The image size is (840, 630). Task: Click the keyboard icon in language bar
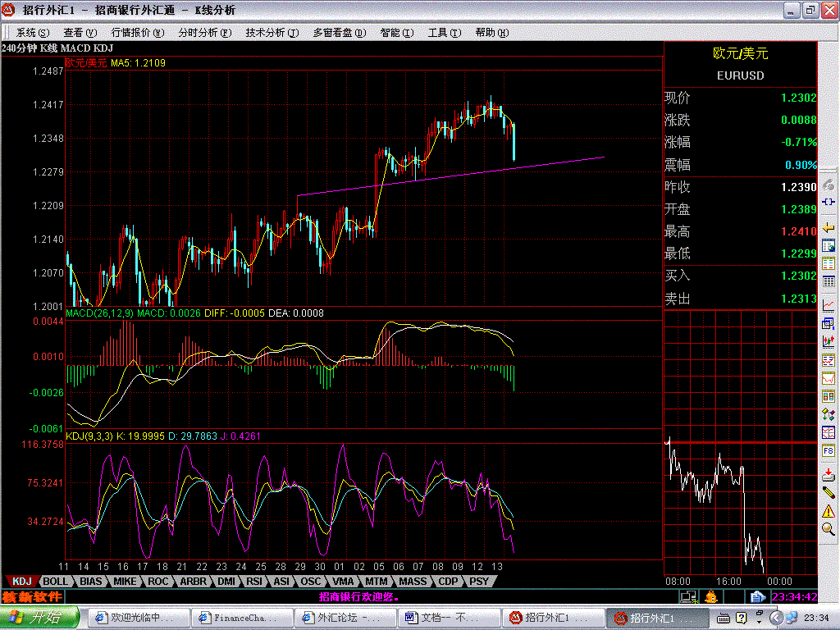724,619
